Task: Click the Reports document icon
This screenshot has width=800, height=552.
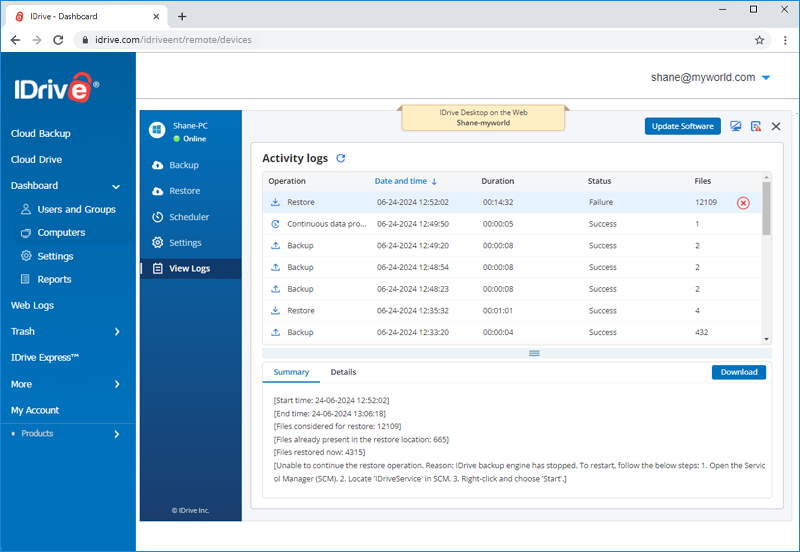Action: pos(25,279)
